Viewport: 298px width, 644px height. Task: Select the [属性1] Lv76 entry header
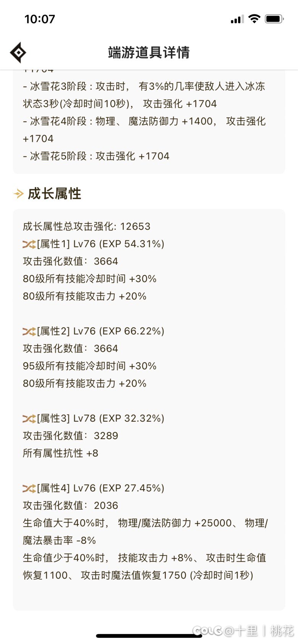point(100,244)
